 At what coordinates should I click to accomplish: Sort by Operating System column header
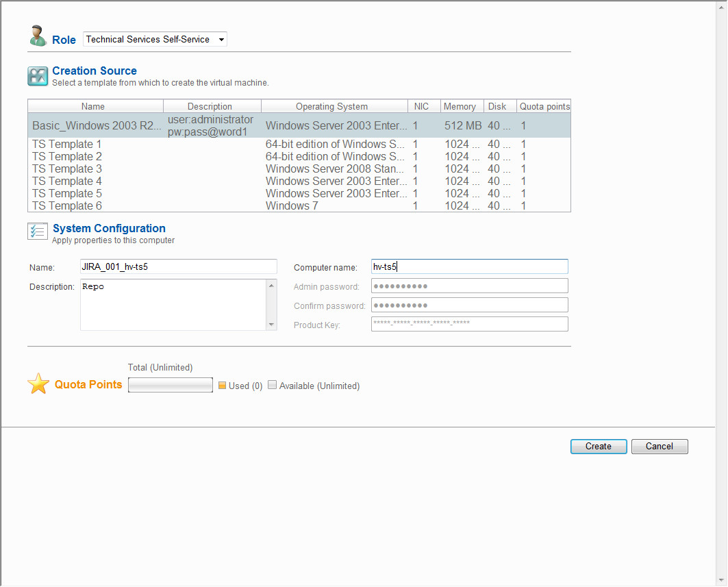[331, 106]
